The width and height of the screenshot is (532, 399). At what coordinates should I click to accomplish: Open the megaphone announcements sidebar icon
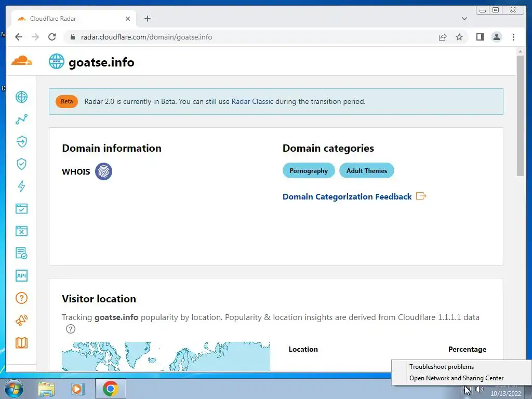coord(21,320)
